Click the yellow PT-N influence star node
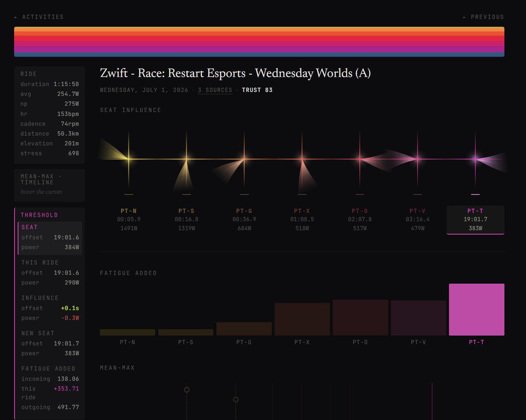The image size is (526, 420). click(x=129, y=159)
